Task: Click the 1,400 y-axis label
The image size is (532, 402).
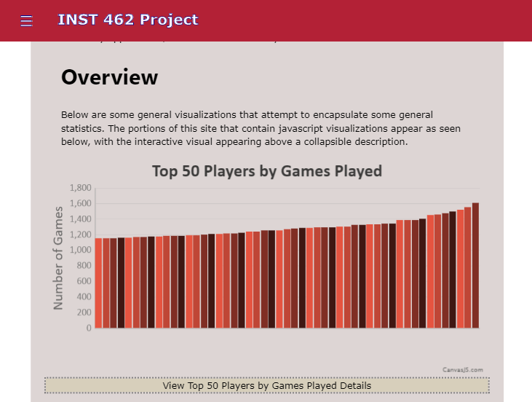Action: point(80,219)
